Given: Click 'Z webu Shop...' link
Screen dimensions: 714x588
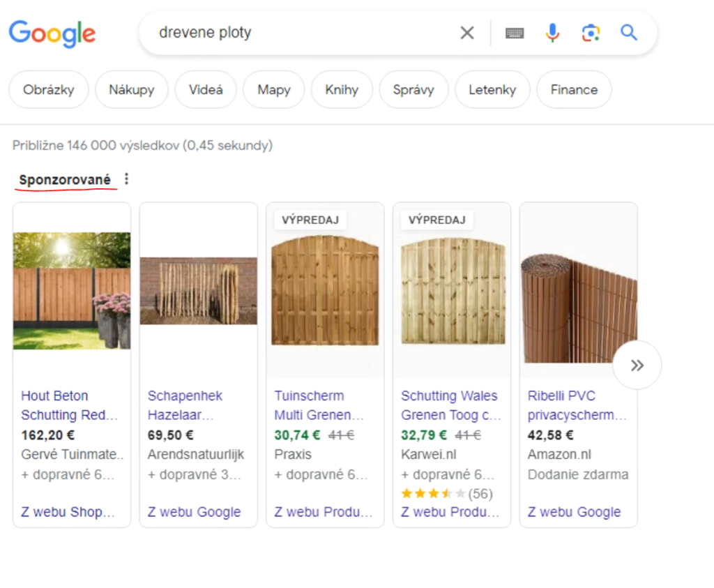Looking at the screenshot, I should [68, 512].
